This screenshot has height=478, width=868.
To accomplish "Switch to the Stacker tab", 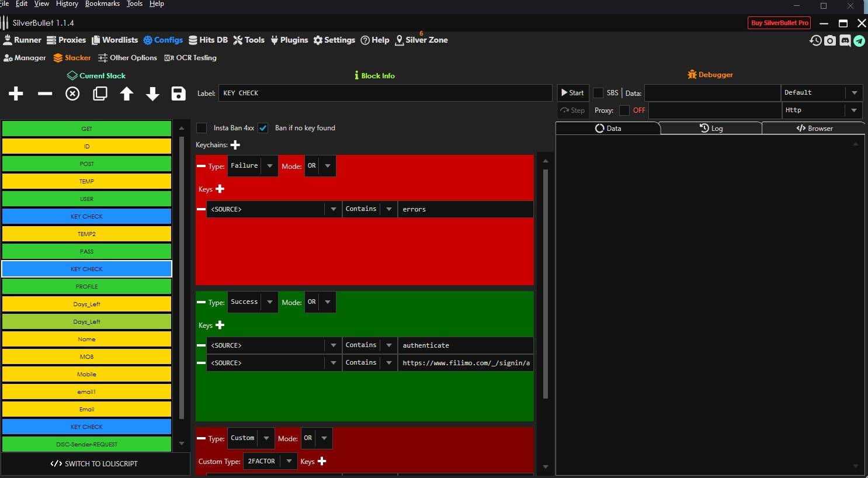I will click(72, 58).
